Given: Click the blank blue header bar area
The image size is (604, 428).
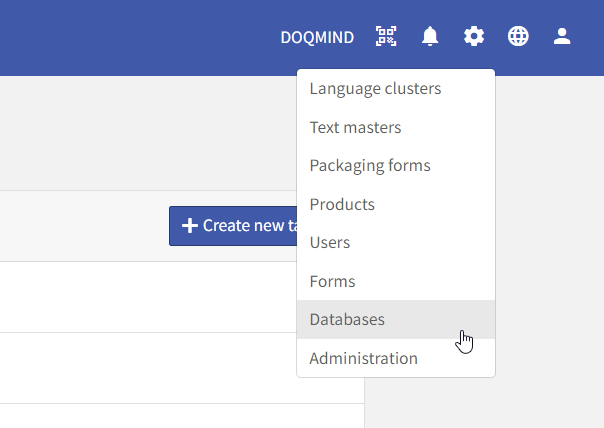Looking at the screenshot, I should click(130, 37).
